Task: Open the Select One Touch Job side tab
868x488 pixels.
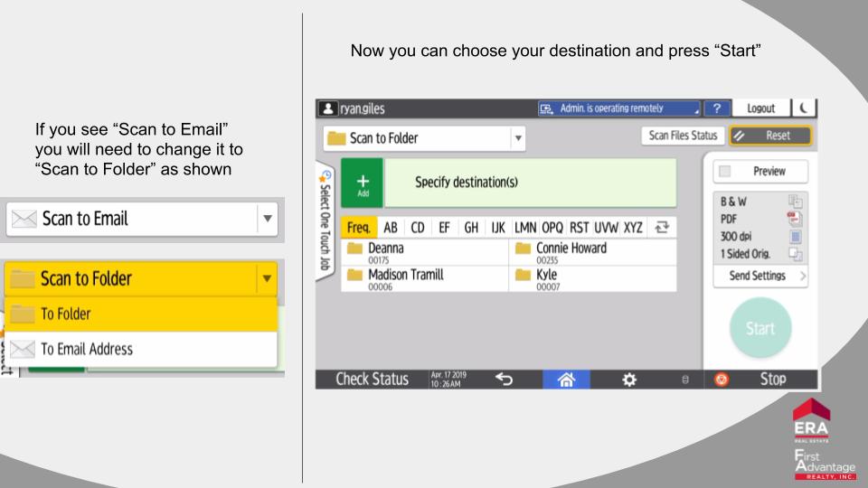Action: (325, 221)
